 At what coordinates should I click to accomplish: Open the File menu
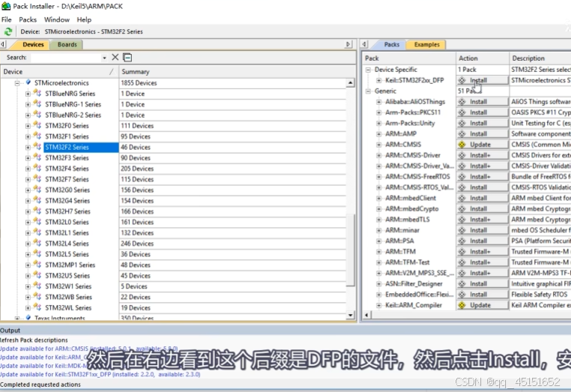pos(7,19)
